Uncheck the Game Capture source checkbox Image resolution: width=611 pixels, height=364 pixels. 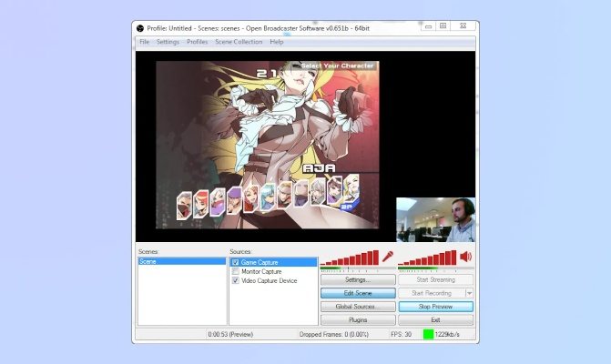click(x=236, y=262)
